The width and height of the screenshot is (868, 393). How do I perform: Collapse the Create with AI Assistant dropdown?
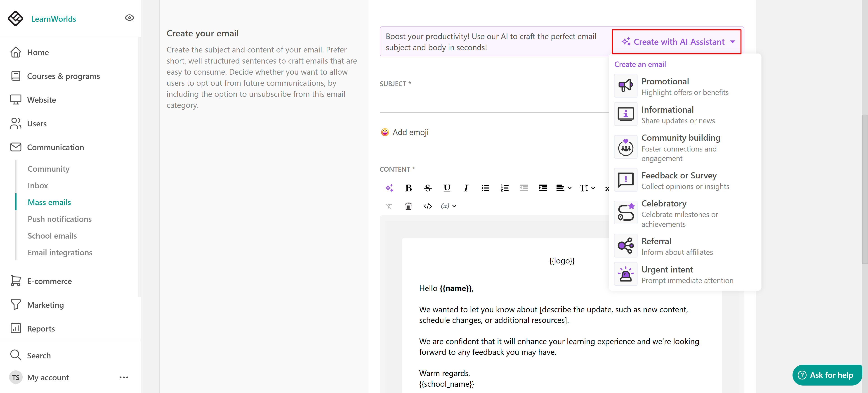677,42
